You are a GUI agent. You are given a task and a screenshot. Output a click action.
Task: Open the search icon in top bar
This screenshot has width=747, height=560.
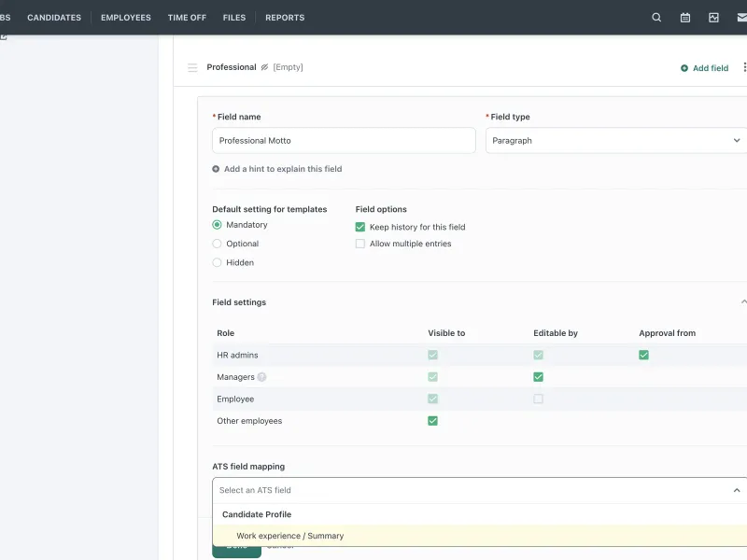click(656, 18)
